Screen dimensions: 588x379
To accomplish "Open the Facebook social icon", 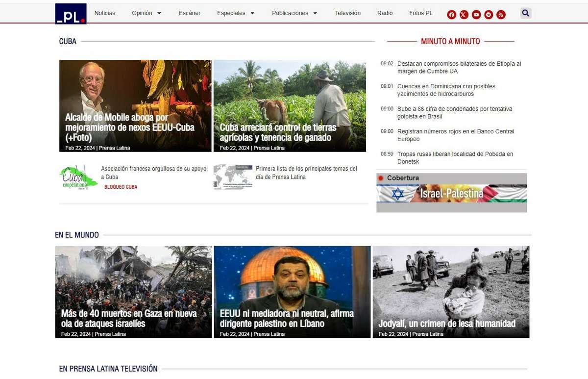I will point(452,15).
